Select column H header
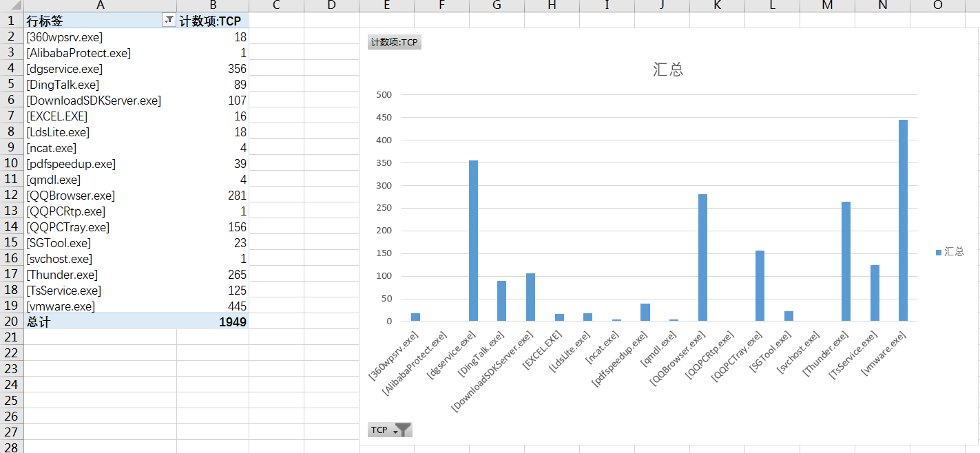The width and height of the screenshot is (980, 453). (552, 6)
